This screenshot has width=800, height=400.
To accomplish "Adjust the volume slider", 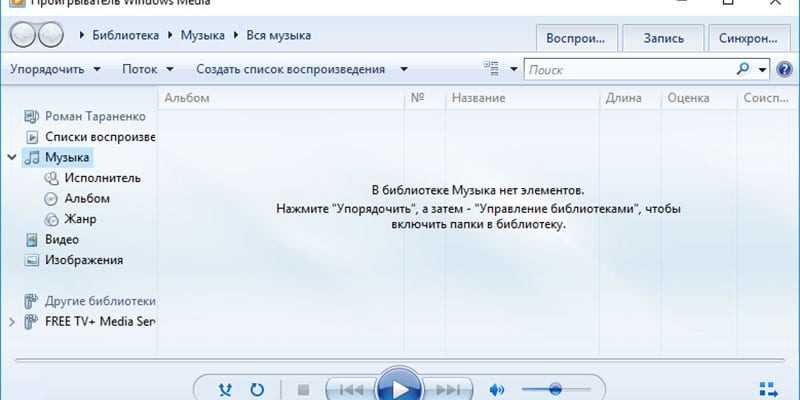I will tap(556, 390).
